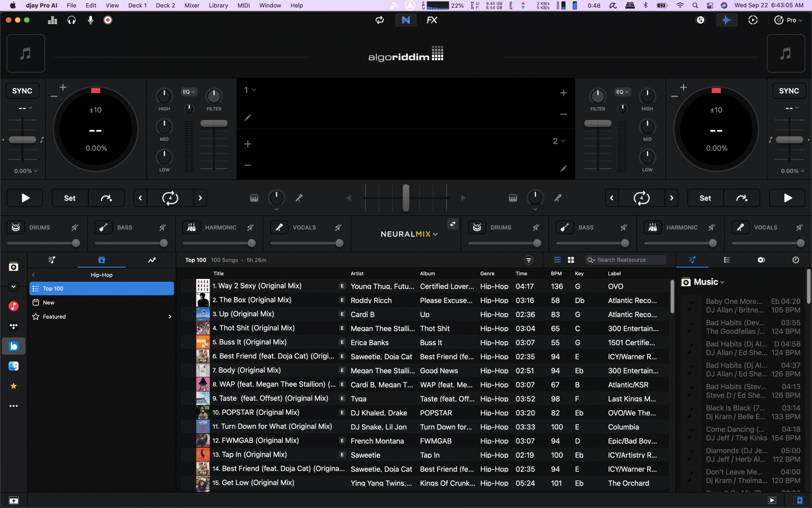Click the Automix circular icon top right
This screenshot has height=508, width=812.
coord(753,20)
